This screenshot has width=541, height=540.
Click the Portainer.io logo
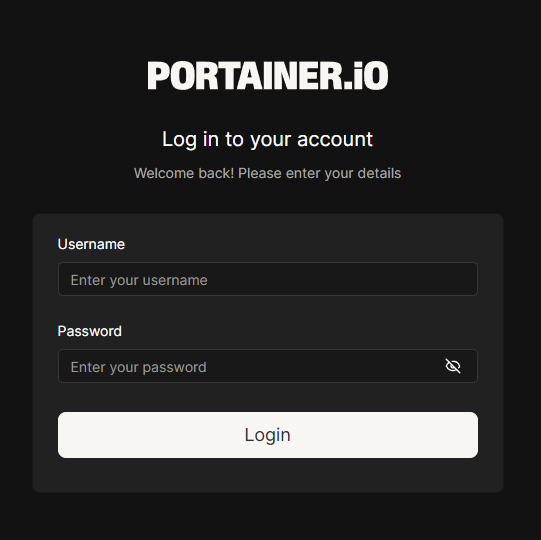point(268,76)
